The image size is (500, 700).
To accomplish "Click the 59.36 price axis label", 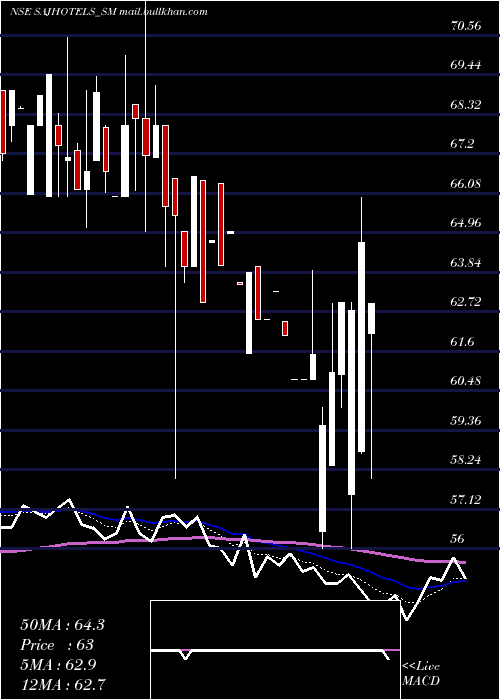I will coord(466,420).
